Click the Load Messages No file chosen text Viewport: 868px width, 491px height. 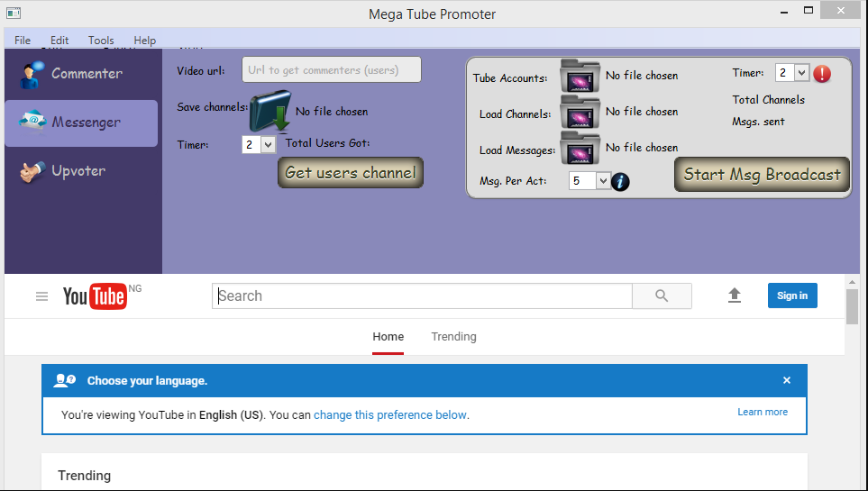coord(642,147)
